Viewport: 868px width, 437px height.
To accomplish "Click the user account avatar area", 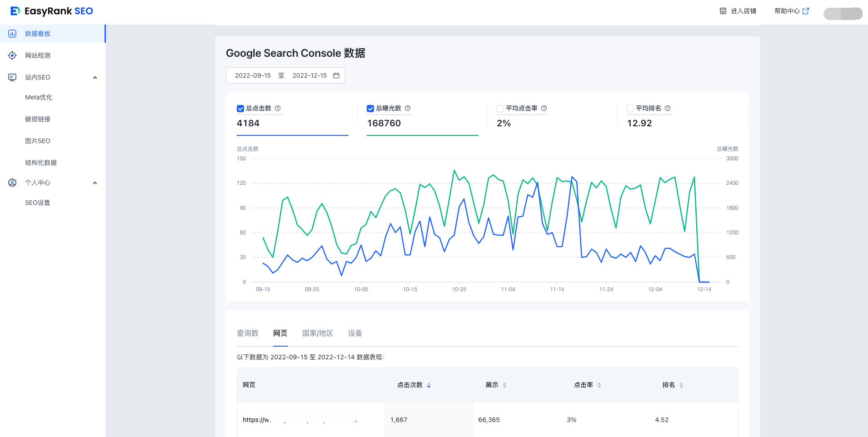I will point(843,14).
